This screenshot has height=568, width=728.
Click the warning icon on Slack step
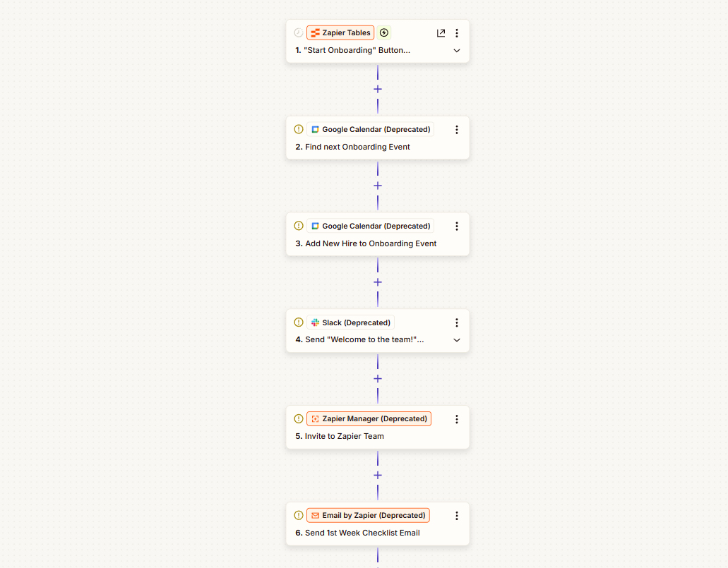click(298, 322)
